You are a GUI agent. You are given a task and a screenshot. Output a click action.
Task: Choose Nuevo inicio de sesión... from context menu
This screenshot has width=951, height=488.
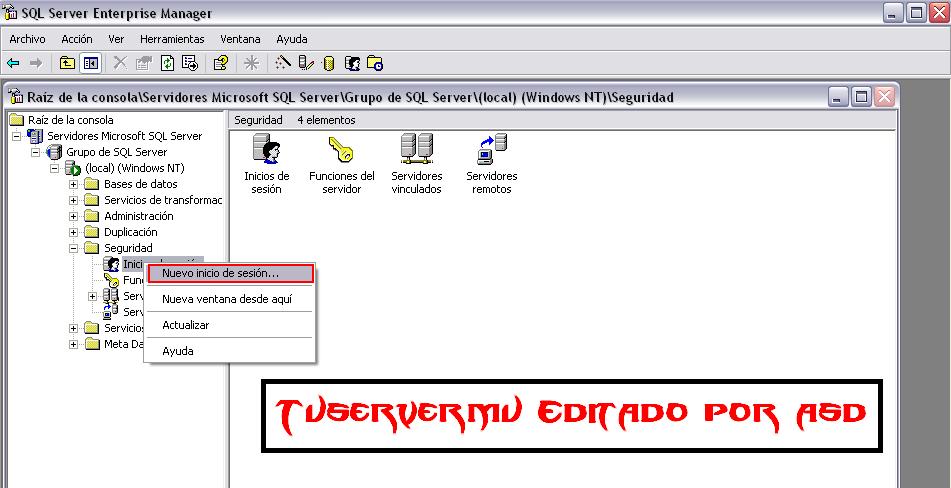tap(229, 273)
